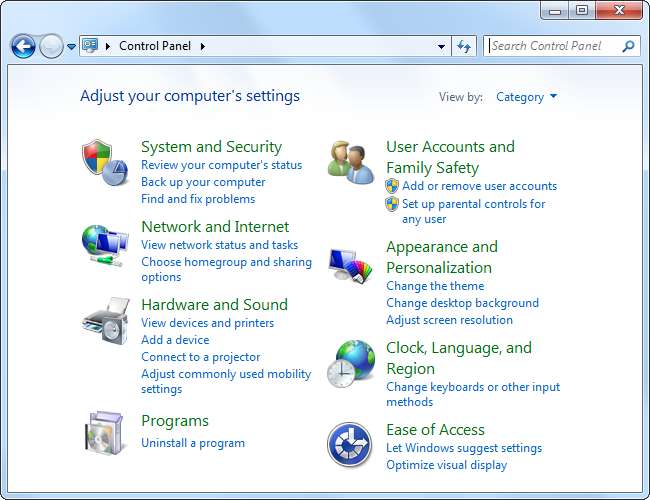Open Review your computer's status

click(221, 165)
